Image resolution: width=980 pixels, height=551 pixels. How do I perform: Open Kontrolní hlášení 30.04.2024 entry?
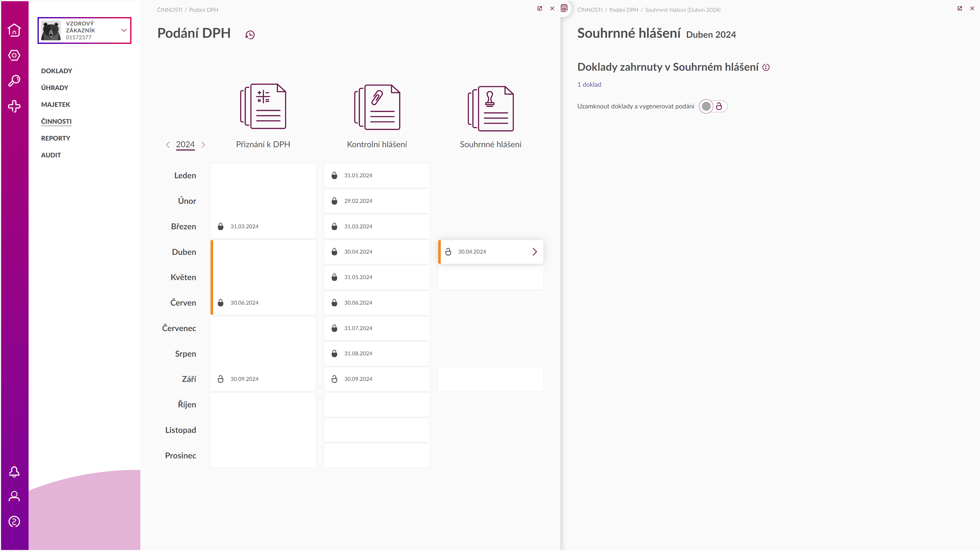coord(377,252)
